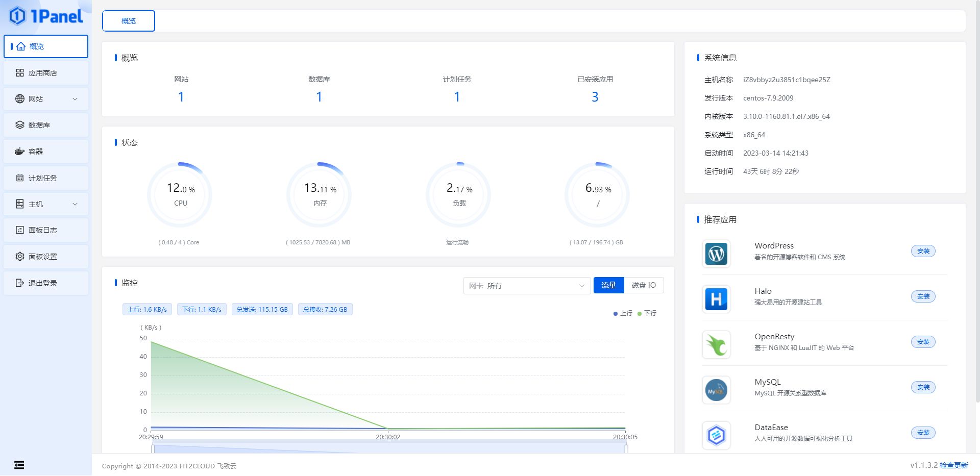The width and height of the screenshot is (980, 476).
Task: Toggle monitor to 流量 view
Action: click(x=608, y=285)
